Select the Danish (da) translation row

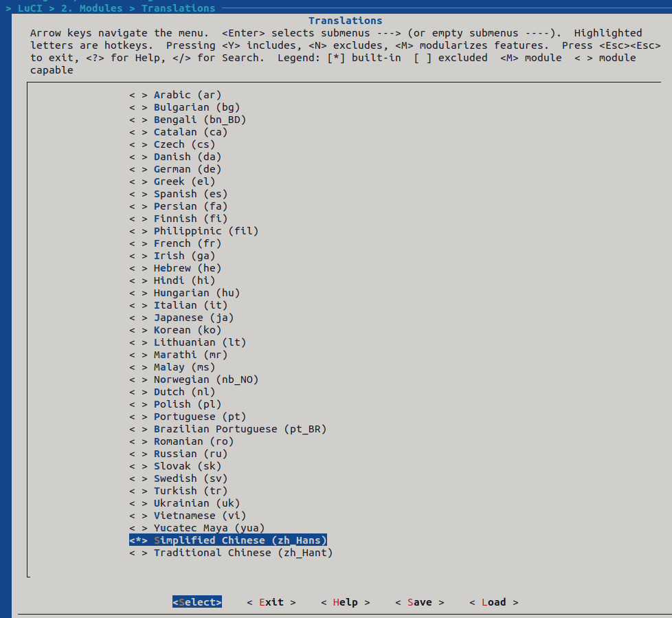(x=175, y=157)
